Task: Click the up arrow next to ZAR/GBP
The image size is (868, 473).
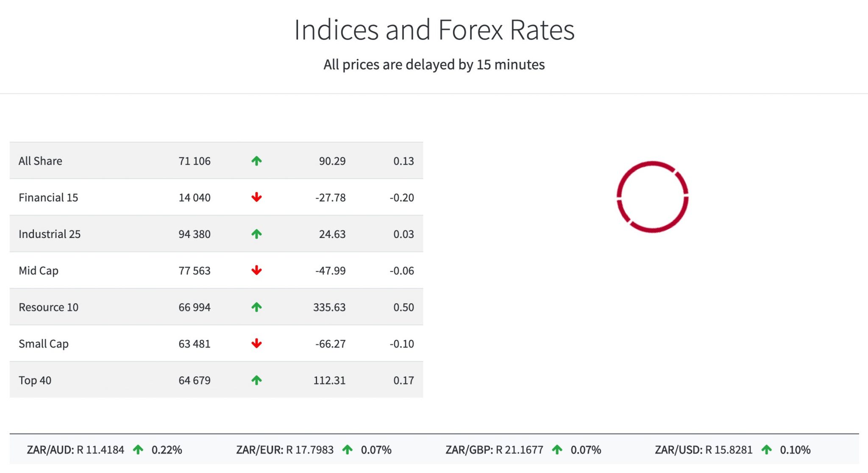Action: point(557,450)
